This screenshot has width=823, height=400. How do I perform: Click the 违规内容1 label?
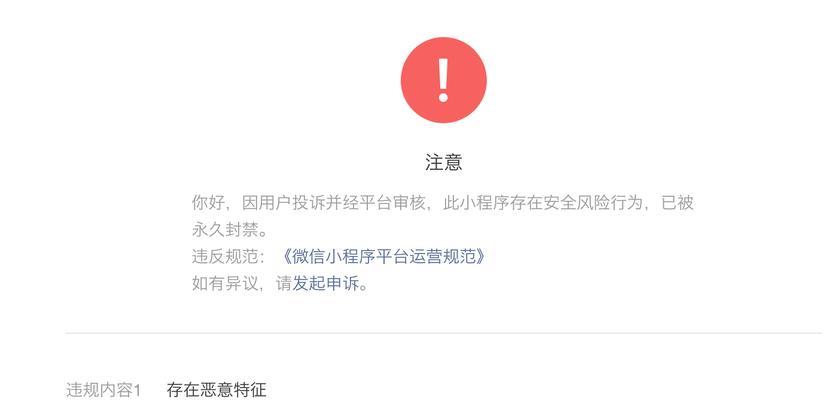tap(103, 390)
